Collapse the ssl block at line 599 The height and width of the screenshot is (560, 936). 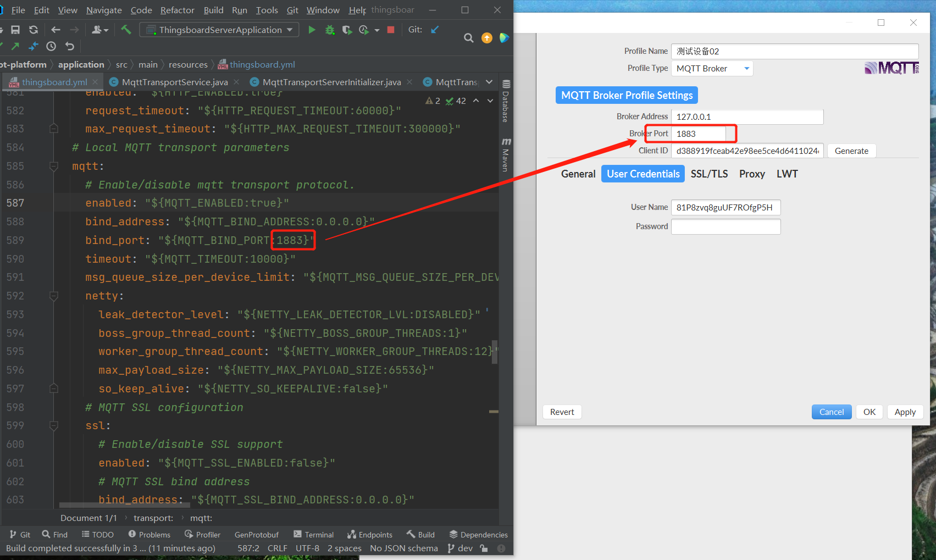tap(54, 425)
